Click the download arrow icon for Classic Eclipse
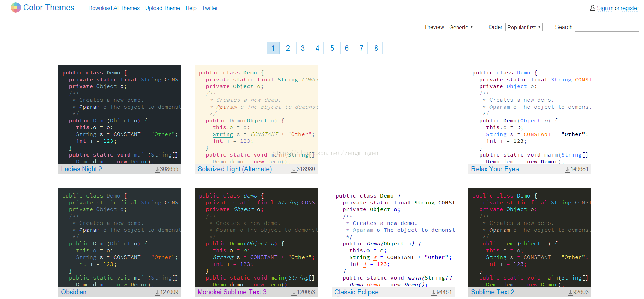This screenshot has width=644, height=299. [434, 292]
